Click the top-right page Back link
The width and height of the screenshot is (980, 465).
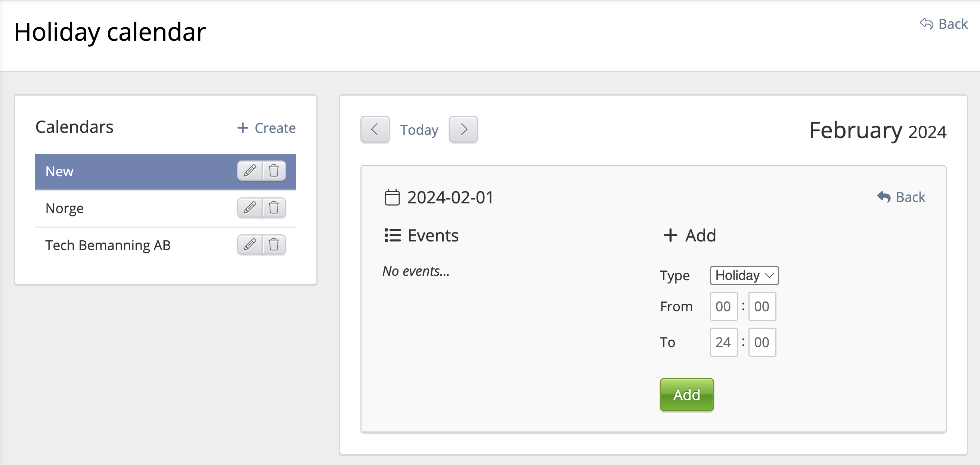point(943,24)
